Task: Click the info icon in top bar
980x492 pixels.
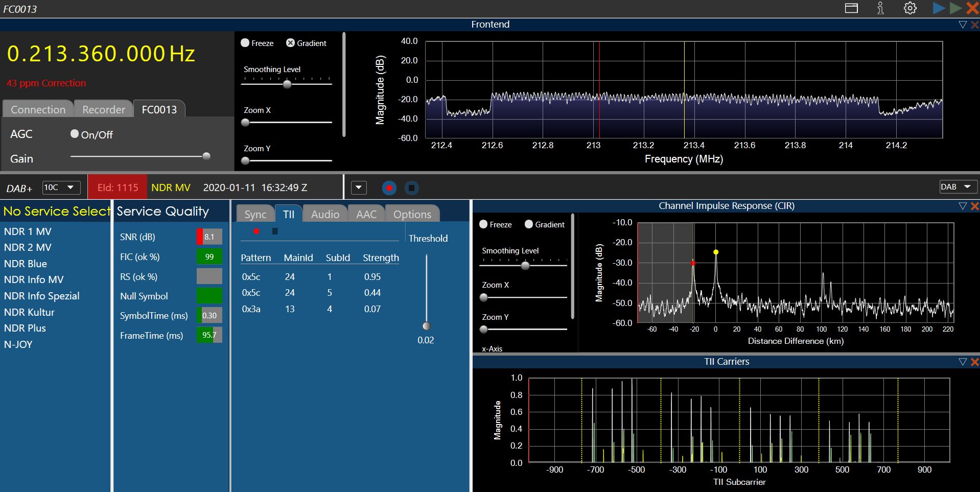Action: tap(880, 8)
